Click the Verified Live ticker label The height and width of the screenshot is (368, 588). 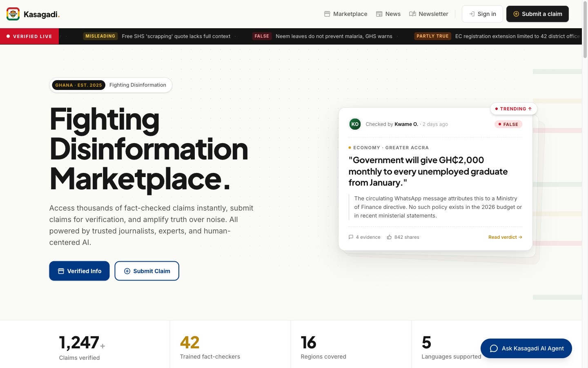tap(29, 36)
